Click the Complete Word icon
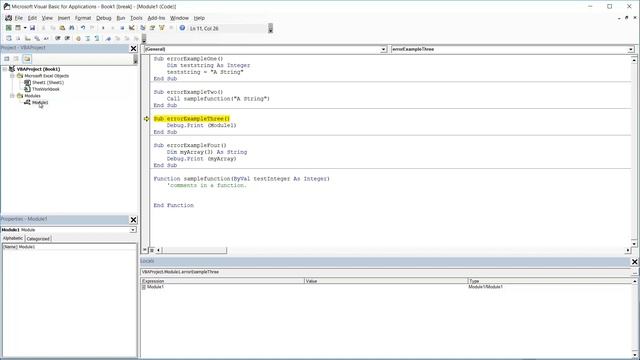 46,38
